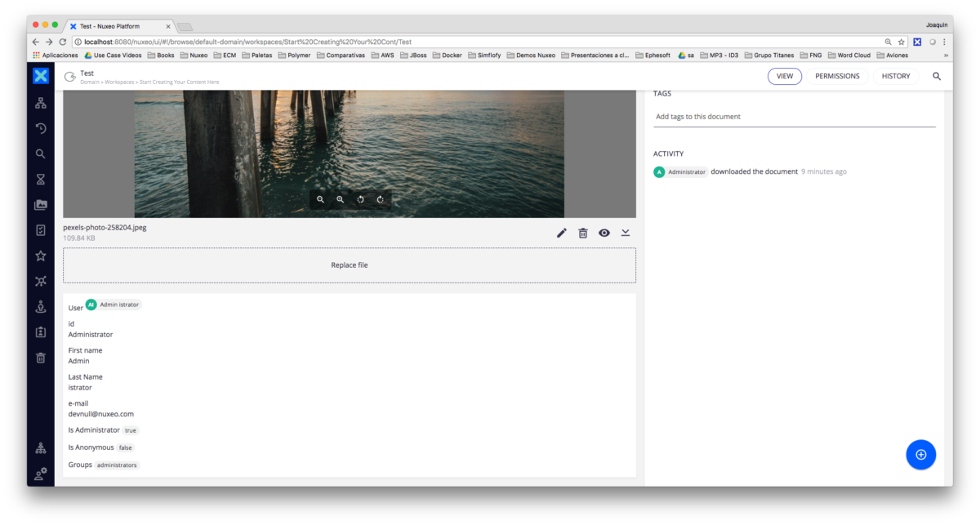Open favorites star in the sidebar
This screenshot has width=980, height=525.
point(41,256)
